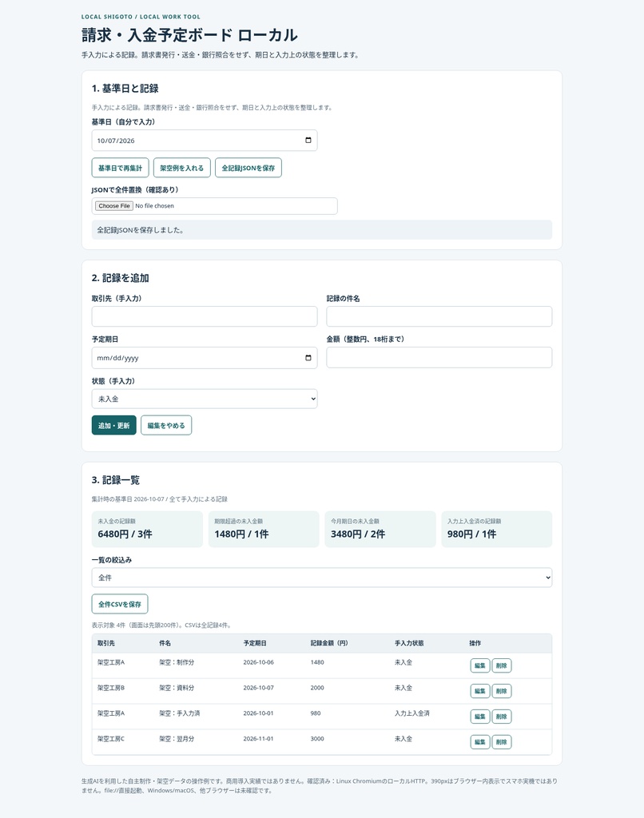Image resolution: width=644 pixels, height=818 pixels.
Task: Delete the 架空工房C row
Action: pyautogui.click(x=502, y=742)
